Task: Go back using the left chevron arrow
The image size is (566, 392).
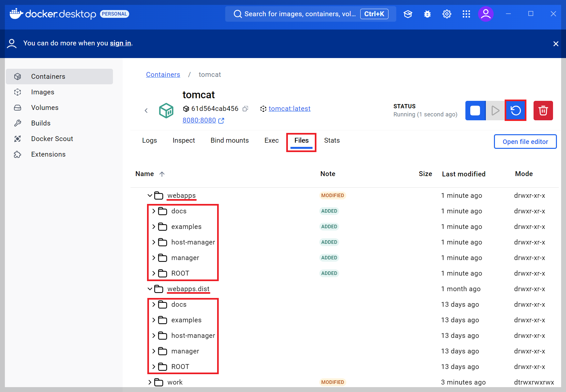Action: (146, 111)
